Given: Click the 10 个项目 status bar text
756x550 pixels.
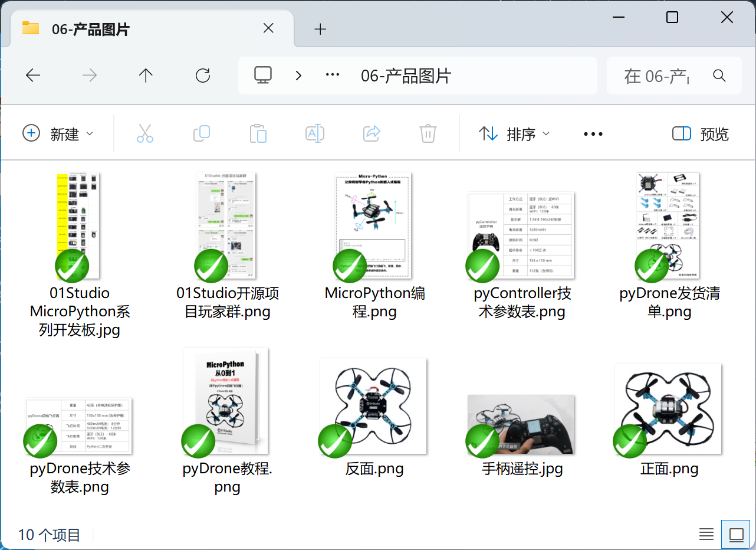Looking at the screenshot, I should click(49, 535).
